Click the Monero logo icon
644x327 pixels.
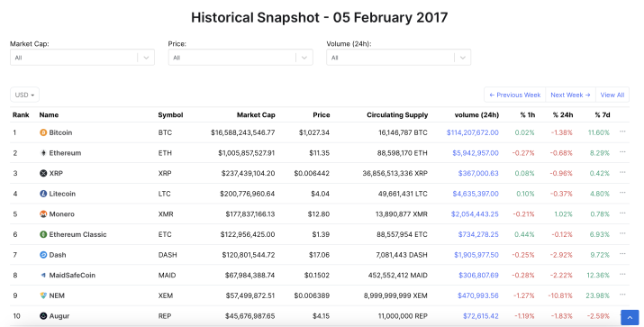[43, 214]
